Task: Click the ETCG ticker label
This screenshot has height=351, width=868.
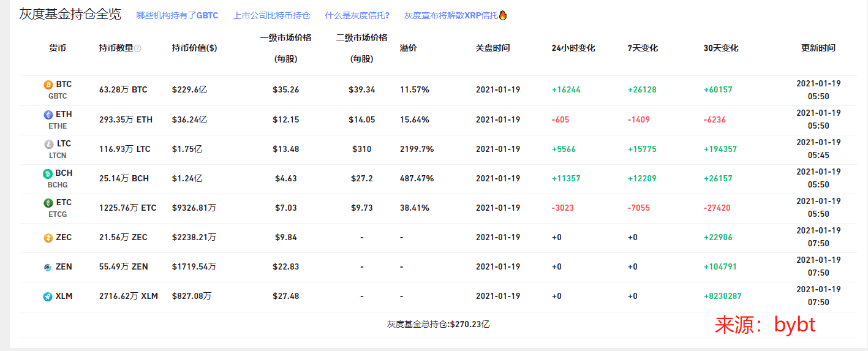Action: tap(58, 214)
